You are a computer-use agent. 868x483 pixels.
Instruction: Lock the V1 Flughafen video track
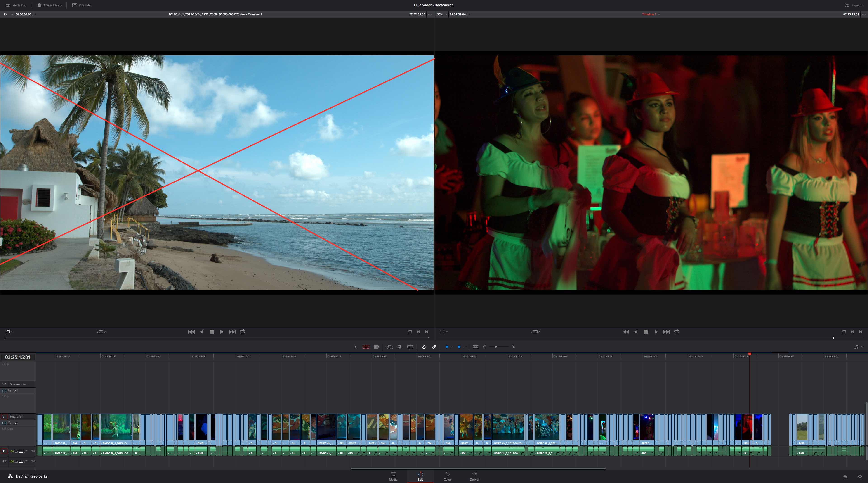coord(9,423)
